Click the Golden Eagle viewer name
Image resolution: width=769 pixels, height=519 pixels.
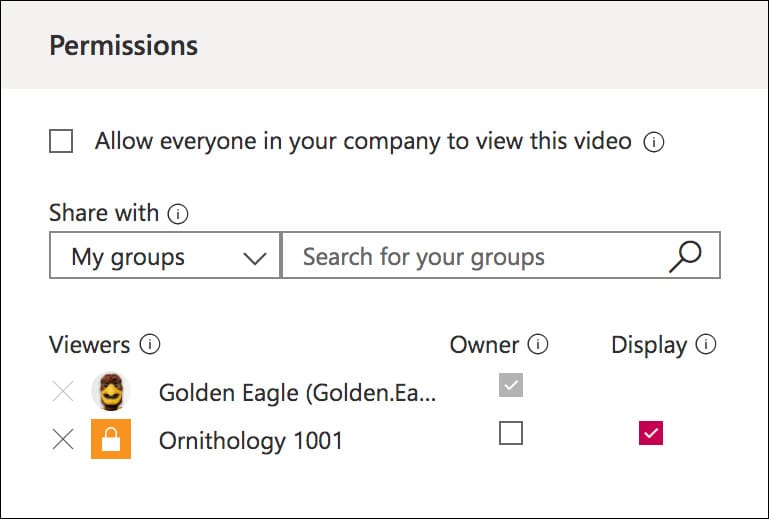click(297, 393)
